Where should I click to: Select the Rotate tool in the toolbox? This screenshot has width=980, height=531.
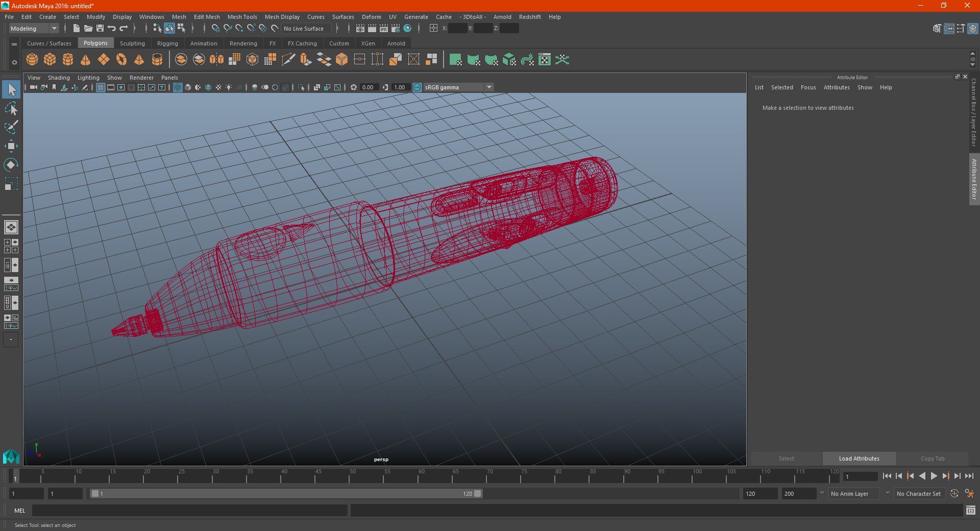click(x=11, y=165)
